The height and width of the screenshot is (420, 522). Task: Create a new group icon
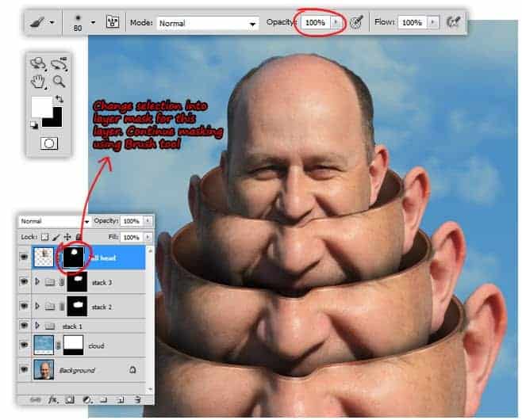pos(104,399)
